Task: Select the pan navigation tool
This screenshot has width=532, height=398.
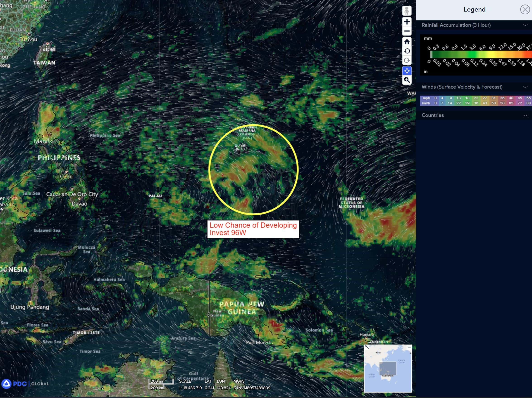Action: tap(407, 71)
